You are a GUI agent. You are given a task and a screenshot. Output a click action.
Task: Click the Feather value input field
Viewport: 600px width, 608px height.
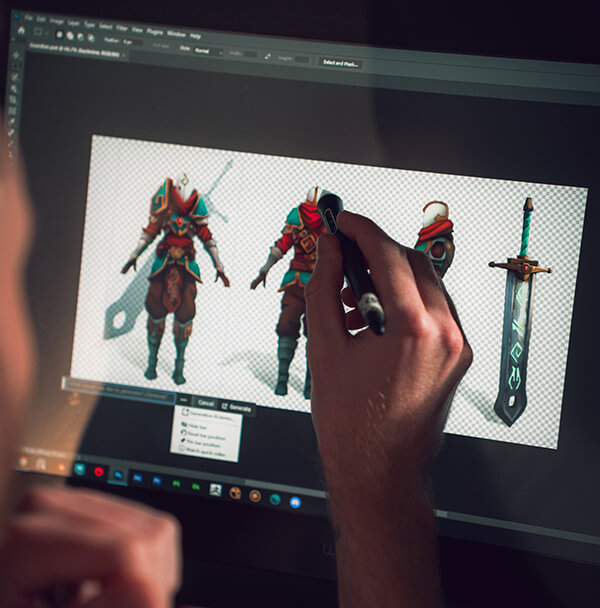tap(132, 41)
